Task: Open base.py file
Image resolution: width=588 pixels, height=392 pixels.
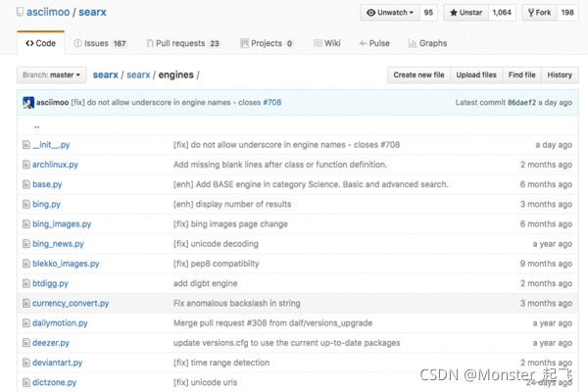Action: (47, 184)
